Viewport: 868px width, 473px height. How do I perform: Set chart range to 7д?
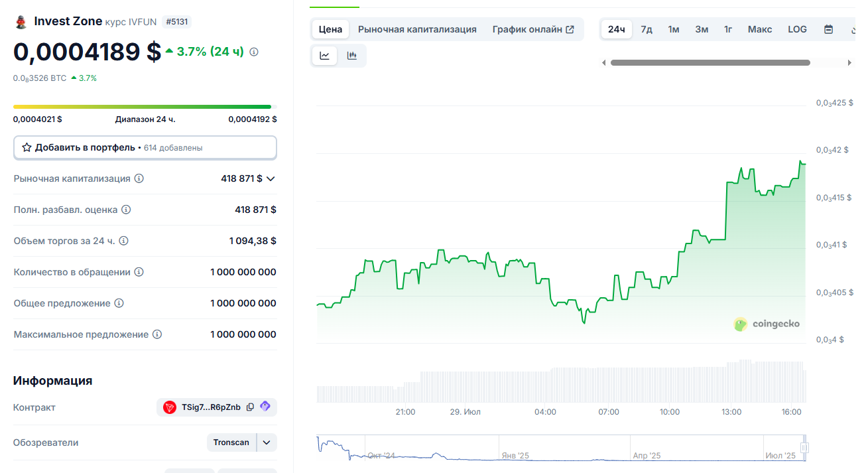(x=647, y=29)
